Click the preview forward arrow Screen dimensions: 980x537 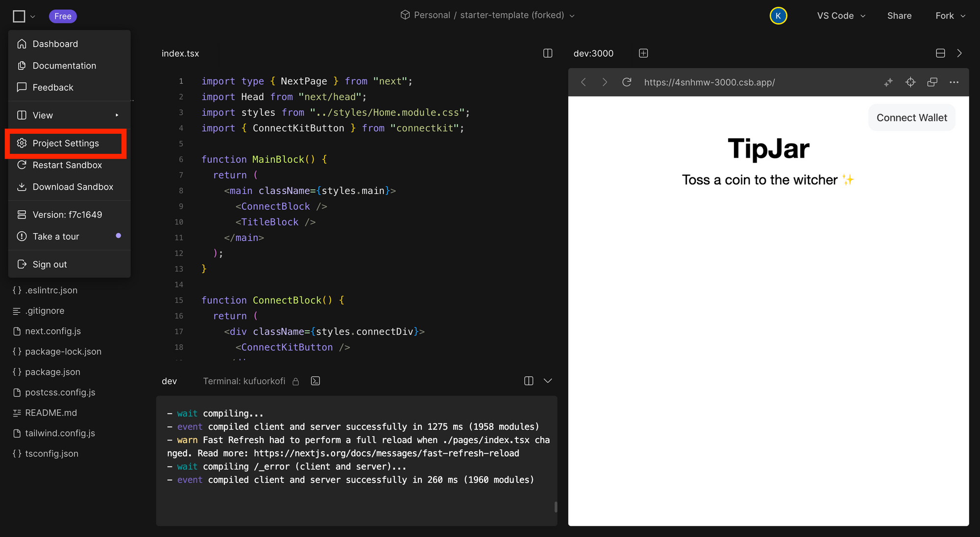(x=605, y=82)
